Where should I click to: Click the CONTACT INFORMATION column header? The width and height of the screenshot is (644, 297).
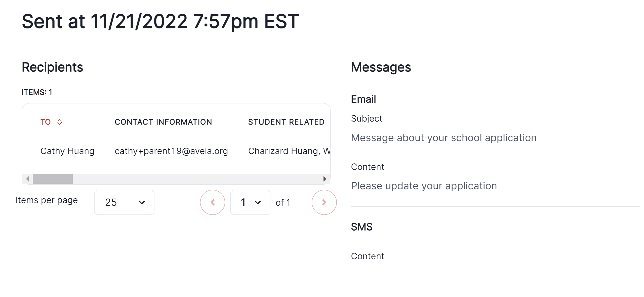(163, 122)
